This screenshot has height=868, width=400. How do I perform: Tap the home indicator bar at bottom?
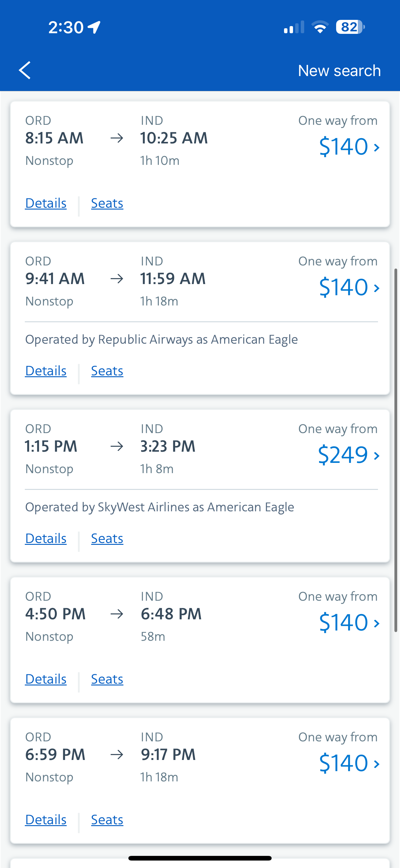[200, 858]
